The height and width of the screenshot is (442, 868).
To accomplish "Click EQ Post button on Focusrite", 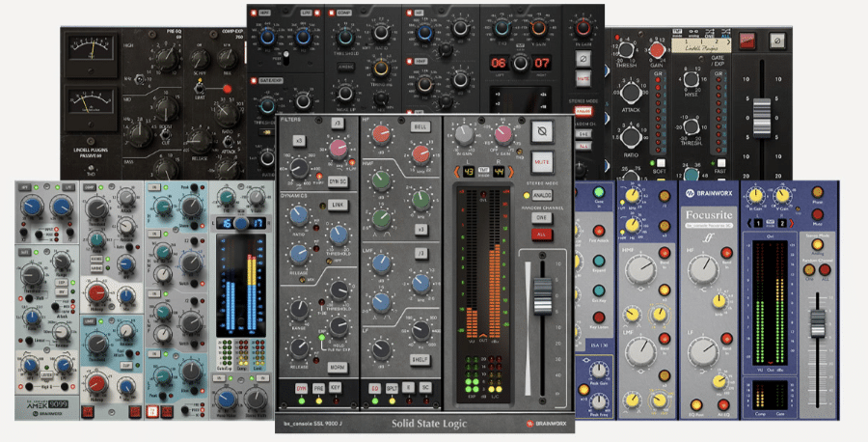I will (695, 405).
